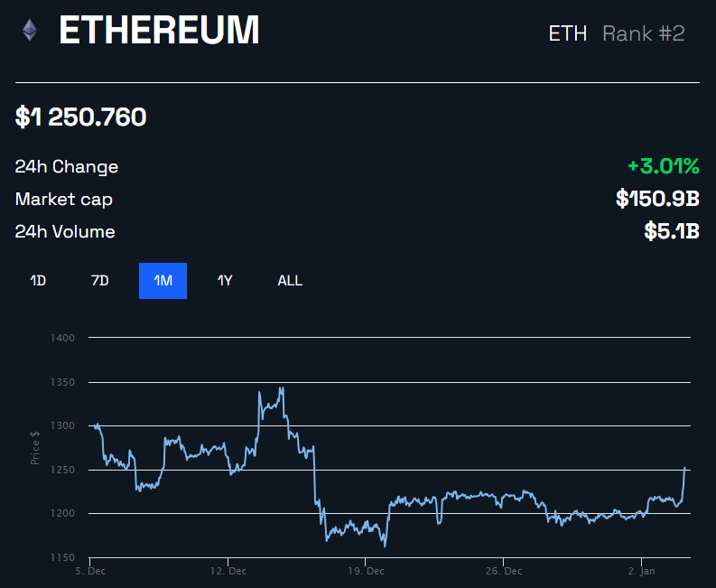Click the ETHEREUM title heading
716x588 pixels.
(x=159, y=30)
